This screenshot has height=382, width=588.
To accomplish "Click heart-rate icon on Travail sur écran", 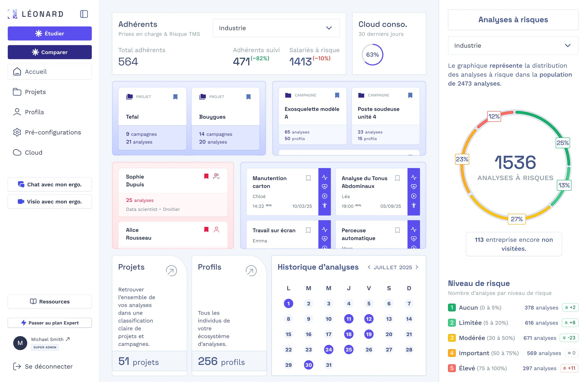I will click(325, 239).
